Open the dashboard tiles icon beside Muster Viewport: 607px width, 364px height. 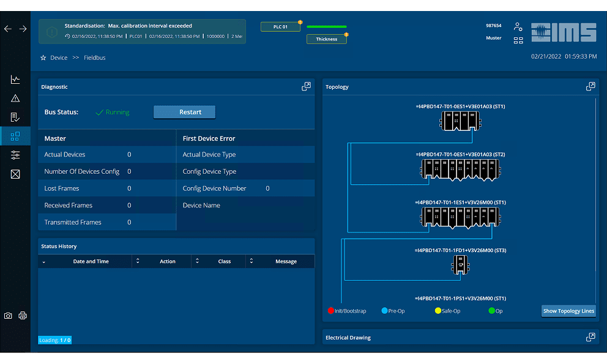pos(518,40)
